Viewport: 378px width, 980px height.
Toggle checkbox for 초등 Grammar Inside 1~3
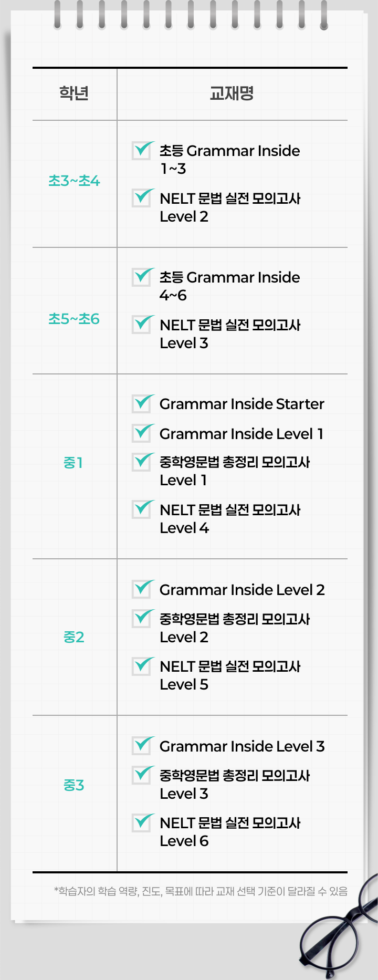142,151
